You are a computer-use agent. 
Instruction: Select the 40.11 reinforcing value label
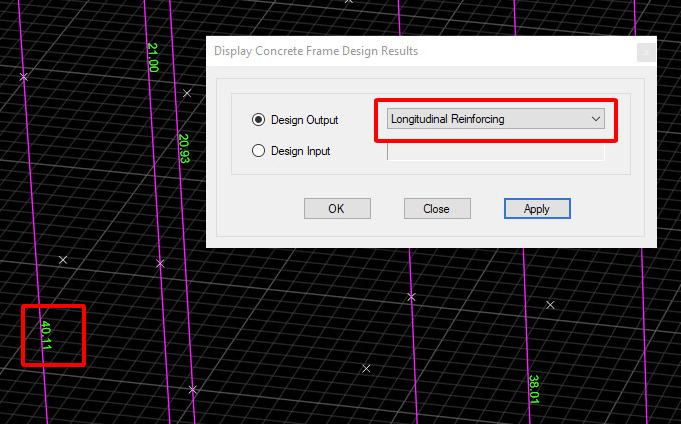click(46, 335)
